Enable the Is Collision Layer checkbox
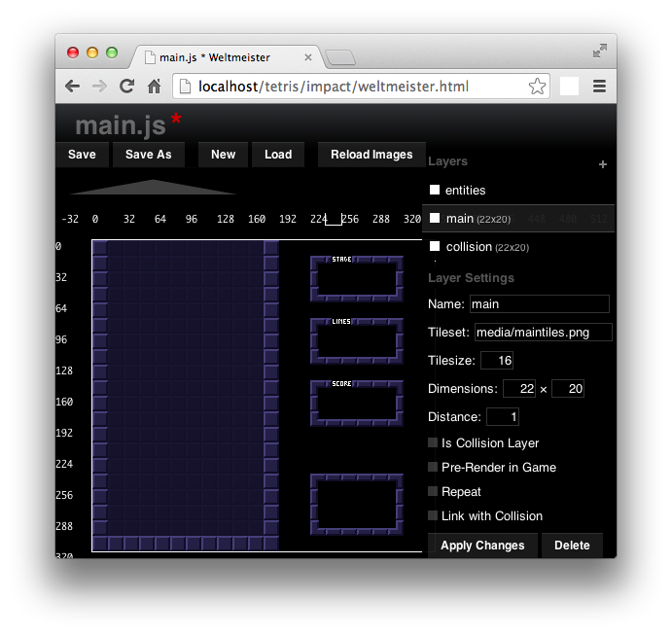 coord(433,443)
